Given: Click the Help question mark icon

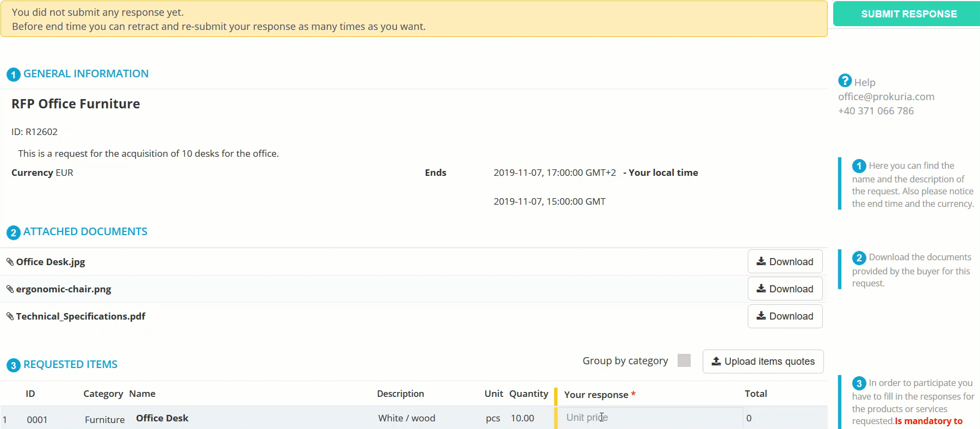Looking at the screenshot, I should (845, 81).
